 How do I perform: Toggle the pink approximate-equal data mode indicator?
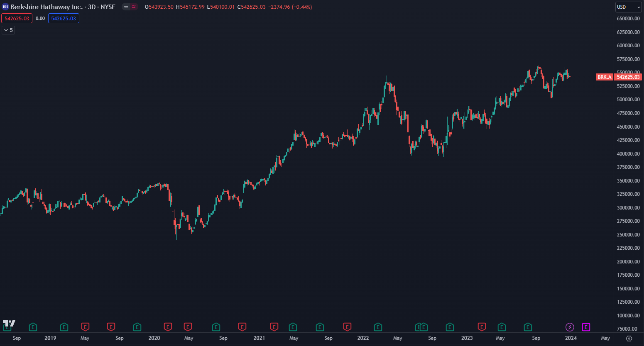[134, 7]
